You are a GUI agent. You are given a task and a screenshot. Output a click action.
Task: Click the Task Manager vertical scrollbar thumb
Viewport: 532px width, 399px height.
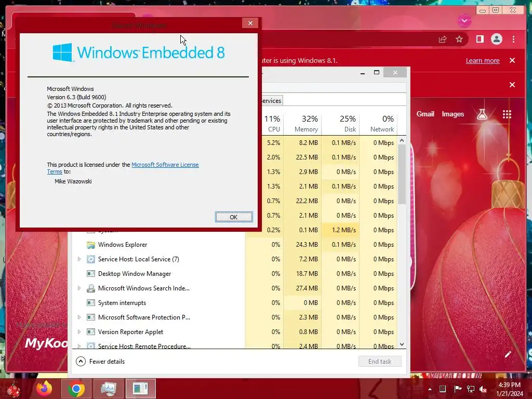click(x=402, y=175)
